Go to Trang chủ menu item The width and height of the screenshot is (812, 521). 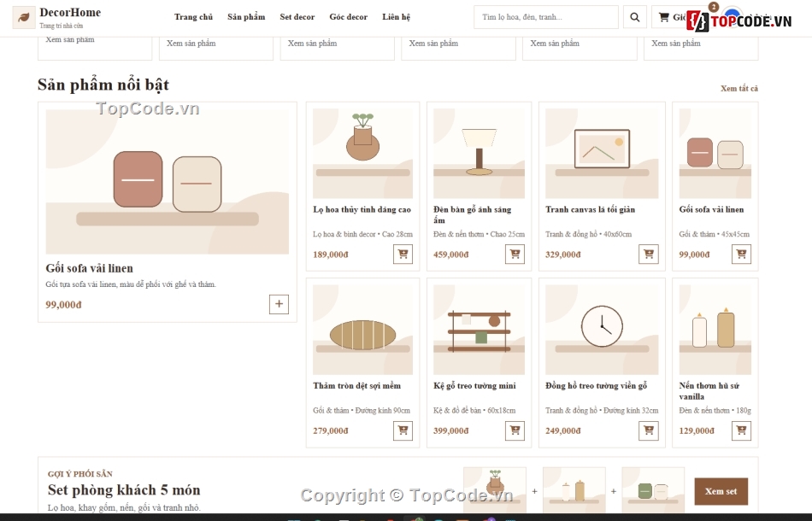click(x=193, y=17)
